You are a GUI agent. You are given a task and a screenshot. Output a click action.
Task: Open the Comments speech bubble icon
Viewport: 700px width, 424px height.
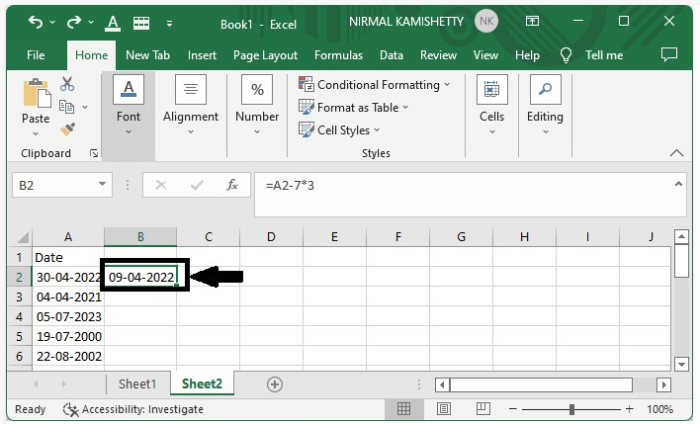coord(669,55)
